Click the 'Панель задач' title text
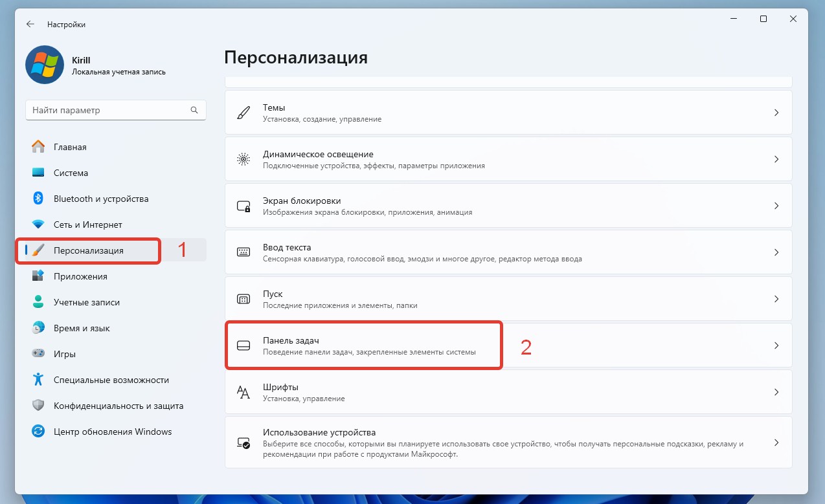The image size is (825, 504). click(291, 340)
